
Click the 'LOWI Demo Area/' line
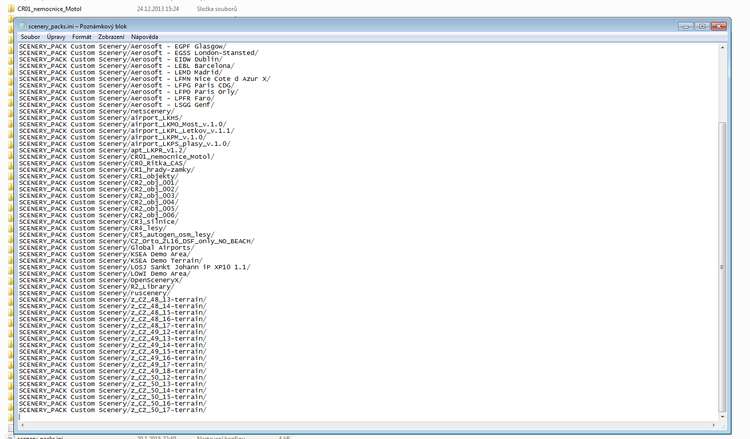(x=104, y=274)
